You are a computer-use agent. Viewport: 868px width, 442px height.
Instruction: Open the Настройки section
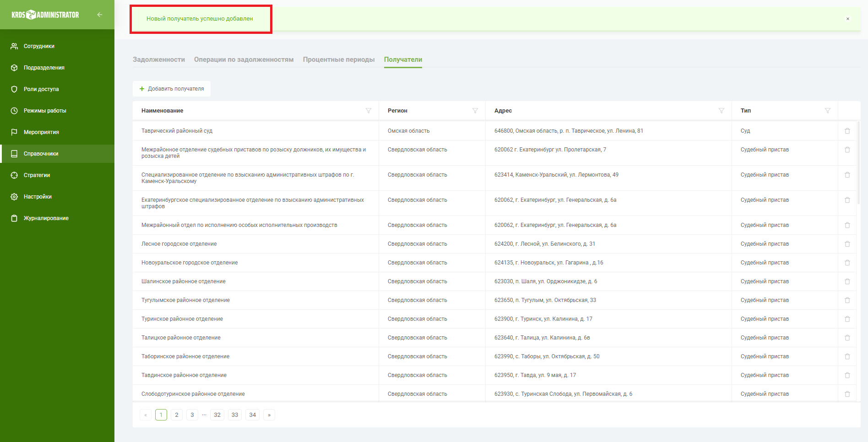[x=57, y=197]
